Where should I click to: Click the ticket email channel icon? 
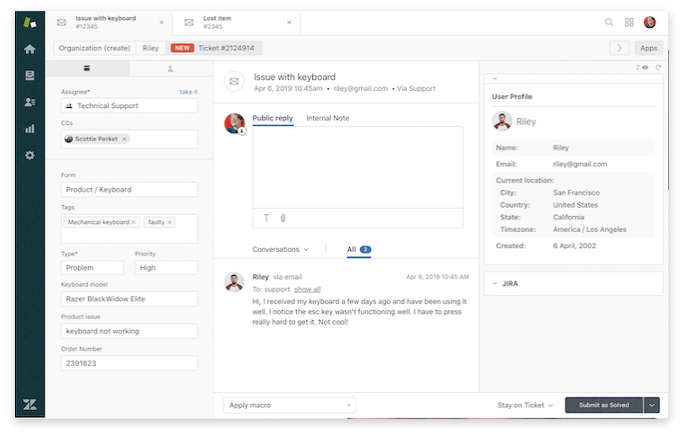pyautogui.click(x=234, y=81)
